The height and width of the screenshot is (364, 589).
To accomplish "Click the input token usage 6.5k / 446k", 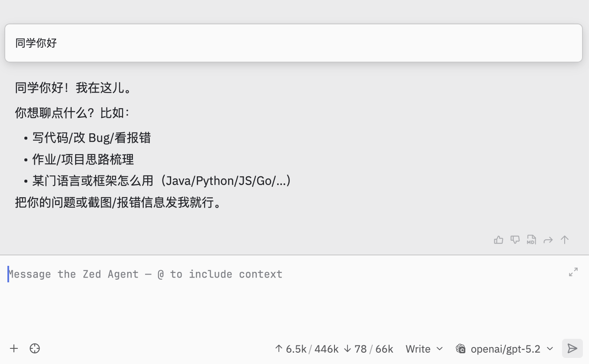I will pyautogui.click(x=307, y=349).
